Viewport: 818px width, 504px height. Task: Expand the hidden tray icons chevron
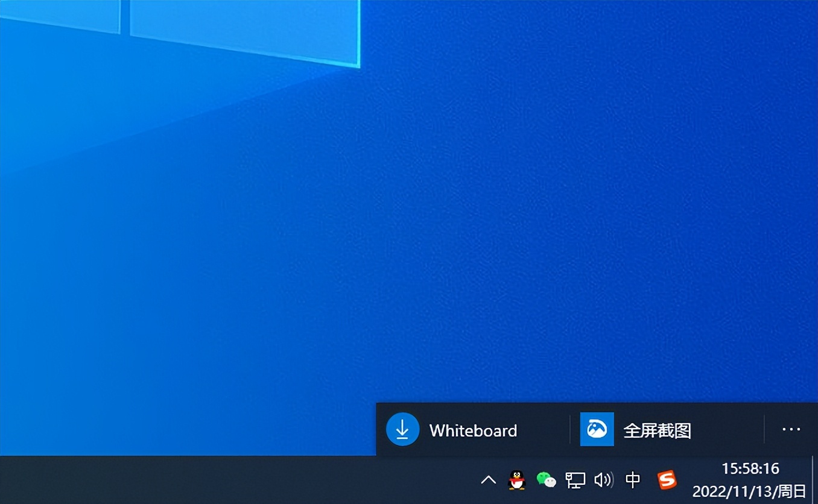[488, 480]
